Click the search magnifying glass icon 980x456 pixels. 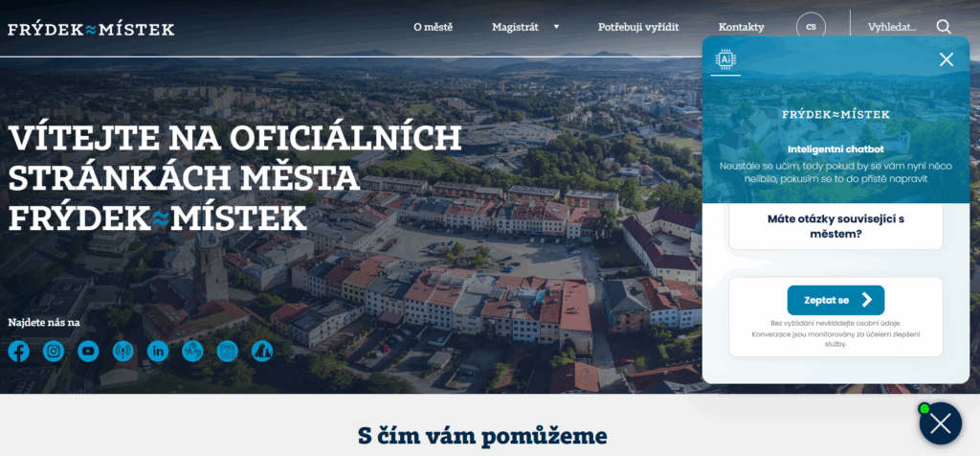pyautogui.click(x=944, y=27)
